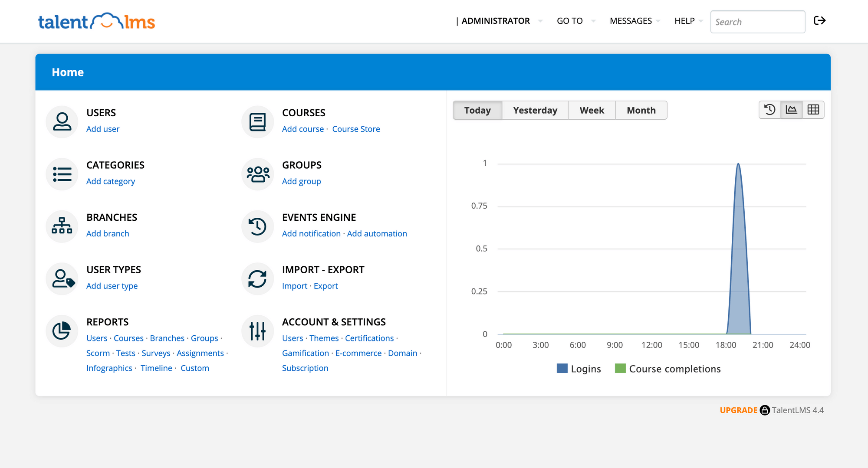This screenshot has height=468, width=868.
Task: Switch chart to timeline history view
Action: 769,110
